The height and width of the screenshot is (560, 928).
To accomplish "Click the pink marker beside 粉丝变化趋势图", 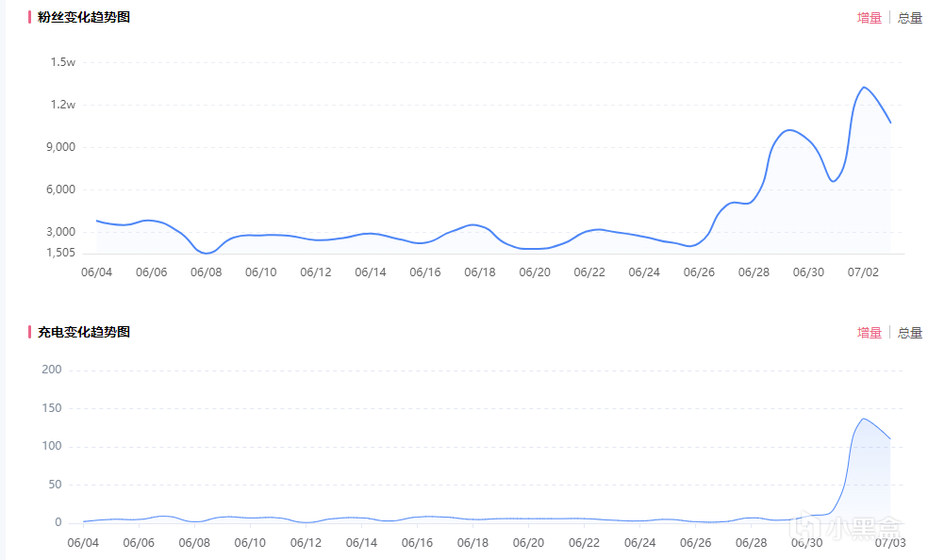I will coord(30,17).
